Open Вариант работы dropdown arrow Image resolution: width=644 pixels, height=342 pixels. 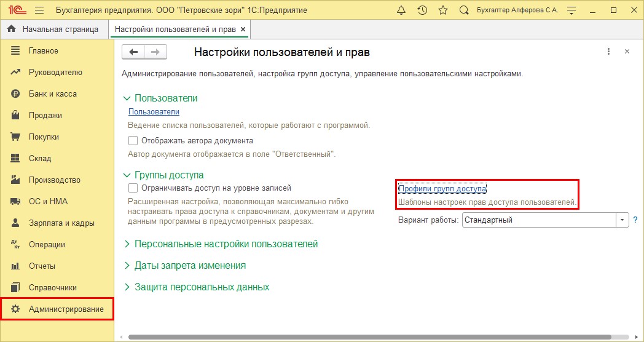[x=622, y=220]
